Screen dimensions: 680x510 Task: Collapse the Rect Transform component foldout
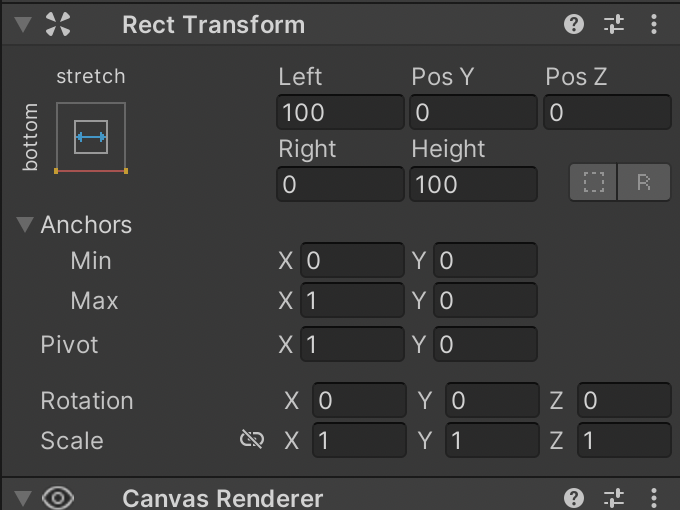click(x=23, y=24)
